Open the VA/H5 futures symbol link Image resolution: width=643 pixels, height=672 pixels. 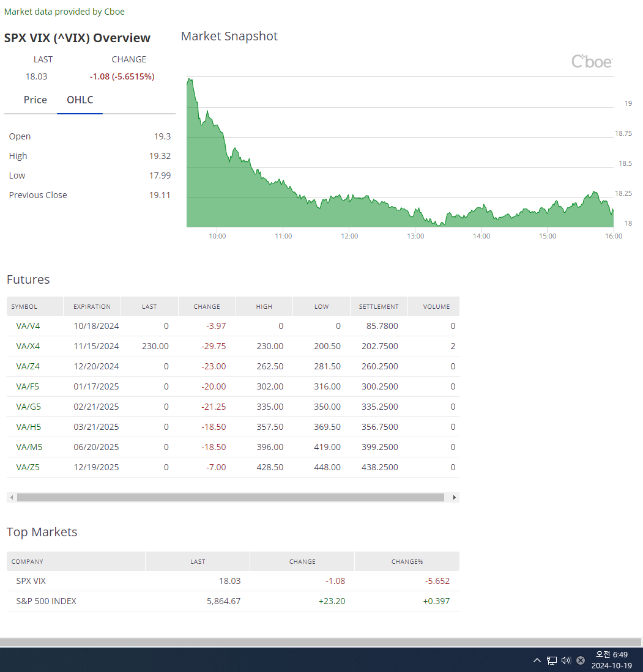click(x=28, y=427)
